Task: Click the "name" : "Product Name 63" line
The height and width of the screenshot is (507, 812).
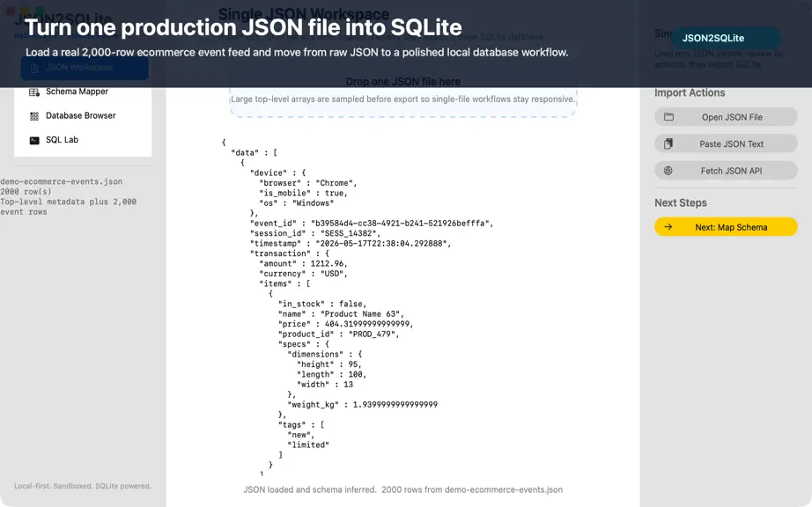Action: pos(341,314)
